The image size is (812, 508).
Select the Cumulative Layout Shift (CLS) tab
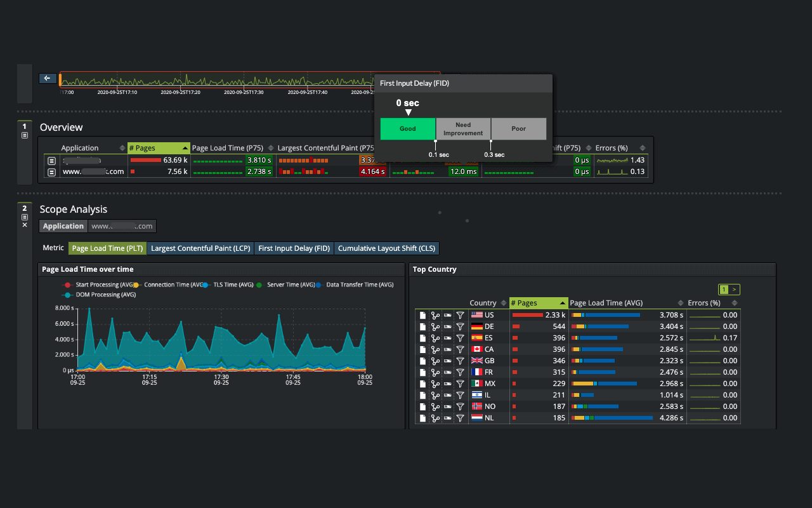tap(386, 248)
